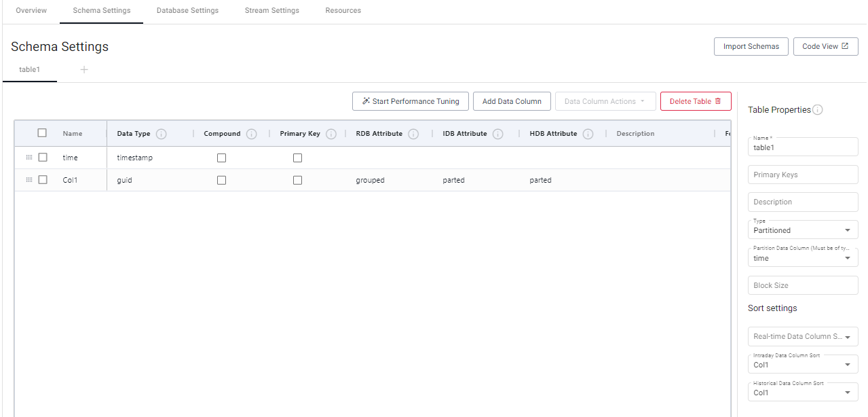
Task: Check the select-all checkbox in table header
Action: (42, 133)
